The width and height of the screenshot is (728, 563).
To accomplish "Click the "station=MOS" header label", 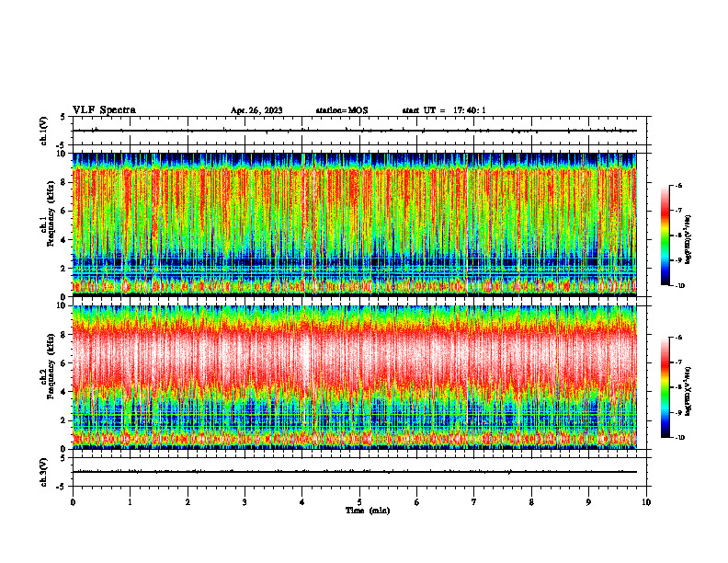I will tap(342, 110).
